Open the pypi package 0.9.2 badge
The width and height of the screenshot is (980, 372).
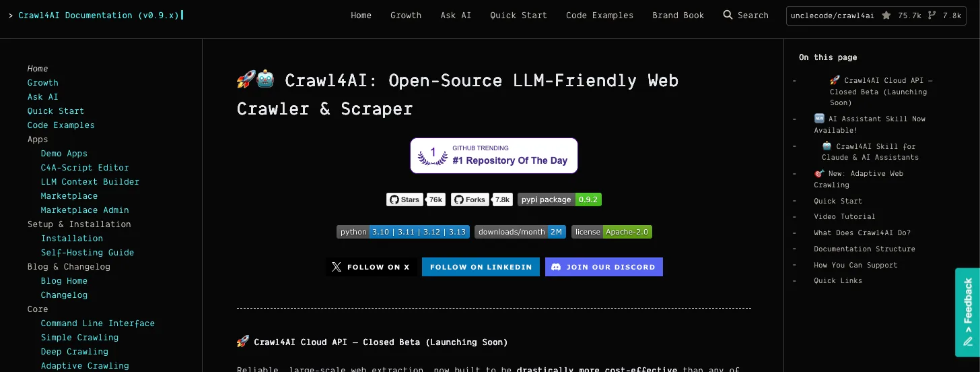tap(559, 199)
